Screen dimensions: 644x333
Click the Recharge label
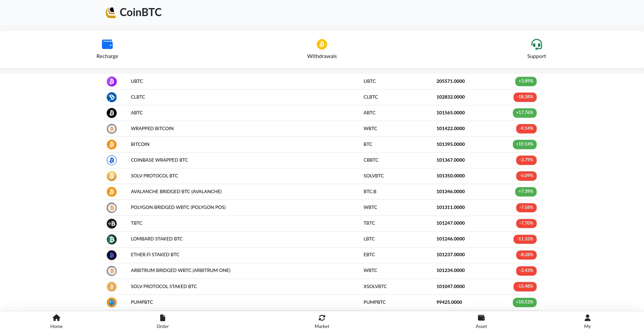pos(107,56)
